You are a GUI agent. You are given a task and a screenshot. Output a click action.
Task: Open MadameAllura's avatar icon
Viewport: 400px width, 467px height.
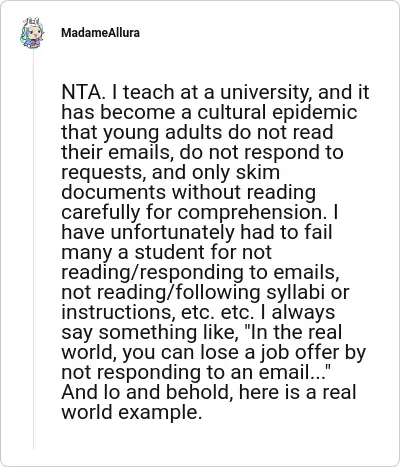32,33
